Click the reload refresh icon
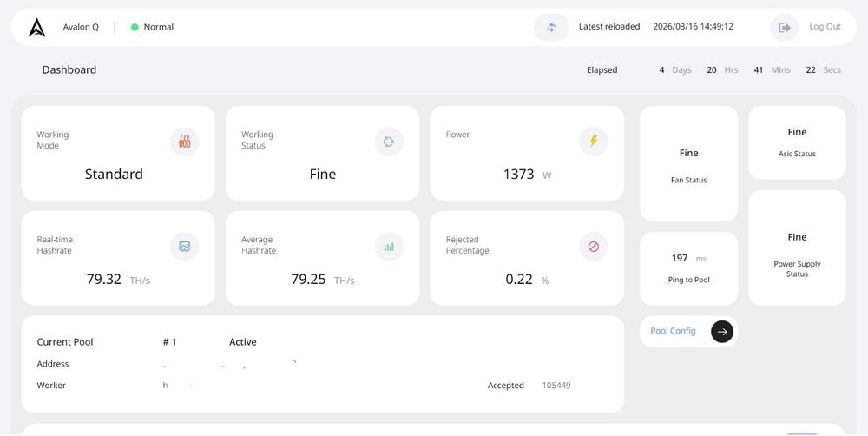 pyautogui.click(x=551, y=27)
